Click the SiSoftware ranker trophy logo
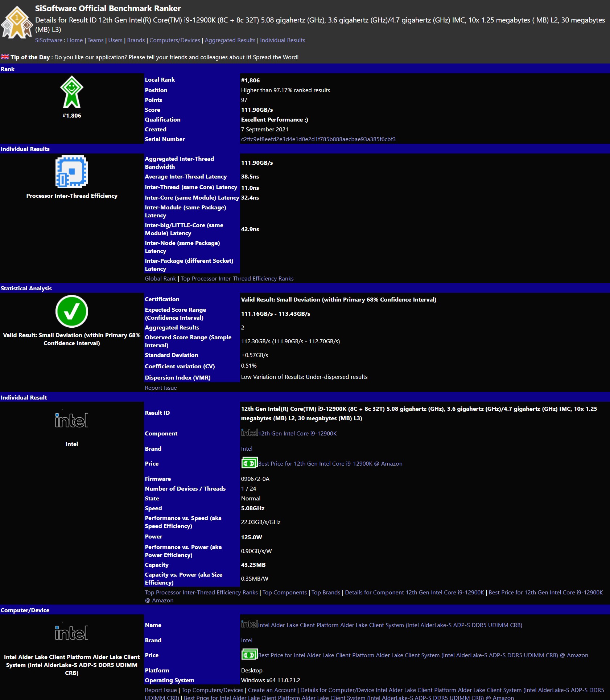This screenshot has width=610, height=700. click(17, 22)
